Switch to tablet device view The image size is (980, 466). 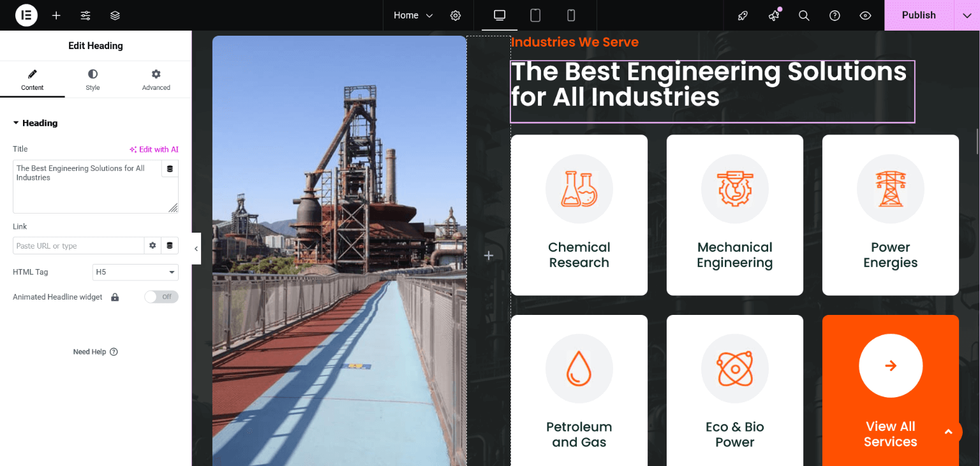535,15
